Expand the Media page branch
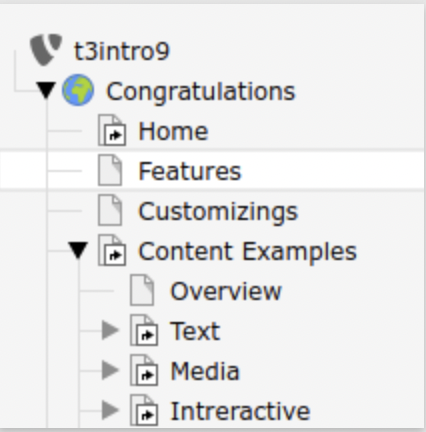Screen dimensions: 426x432 tap(110, 370)
